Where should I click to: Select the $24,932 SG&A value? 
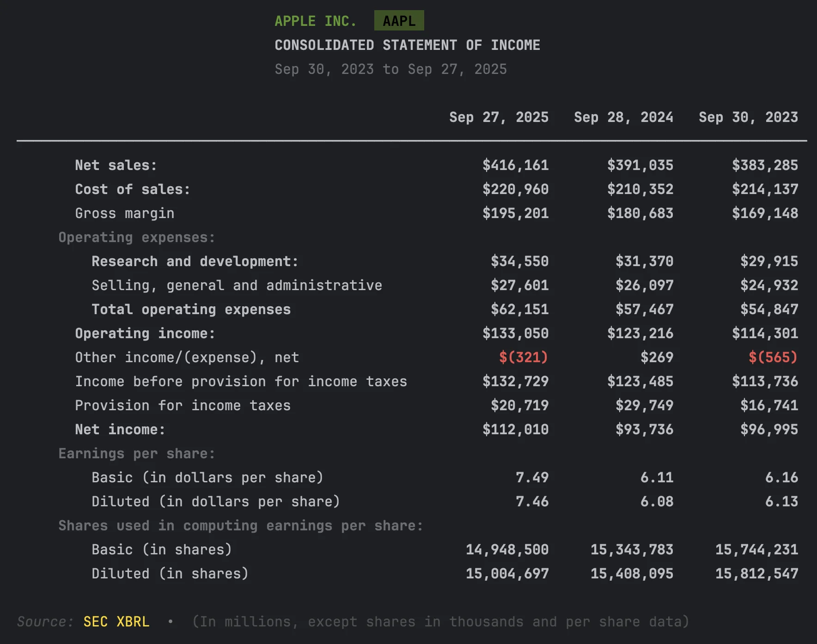pyautogui.click(x=769, y=286)
